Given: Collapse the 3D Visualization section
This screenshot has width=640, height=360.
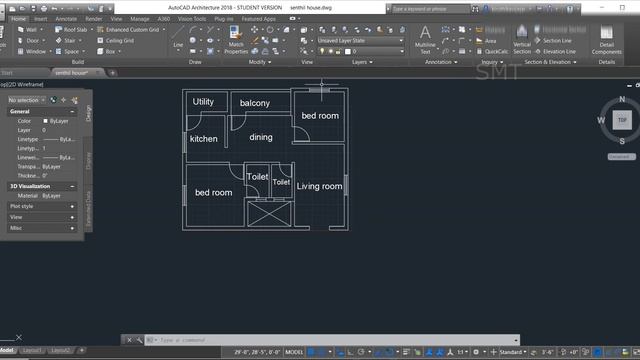Looking at the screenshot, I should pyautogui.click(x=72, y=186).
